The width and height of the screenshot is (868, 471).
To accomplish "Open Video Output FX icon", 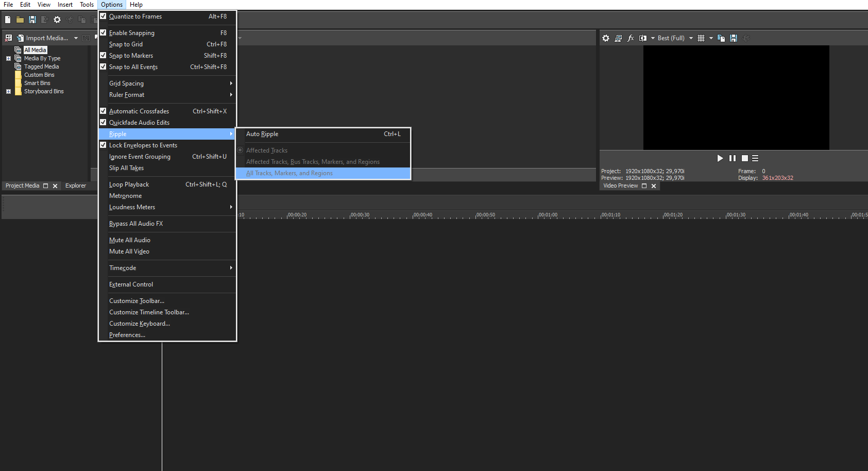I will 631,38.
